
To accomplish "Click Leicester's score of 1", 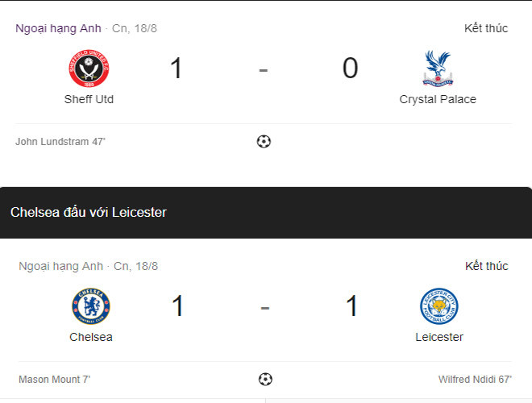I will tap(351, 306).
